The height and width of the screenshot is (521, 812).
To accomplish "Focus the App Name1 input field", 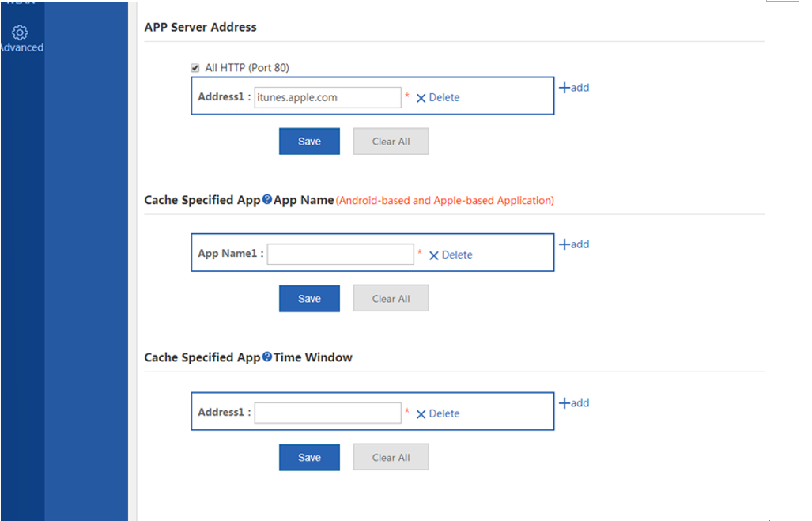I will [x=341, y=255].
